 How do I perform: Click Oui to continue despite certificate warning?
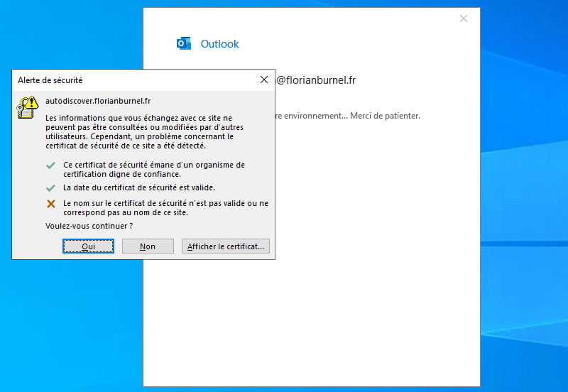(x=88, y=246)
